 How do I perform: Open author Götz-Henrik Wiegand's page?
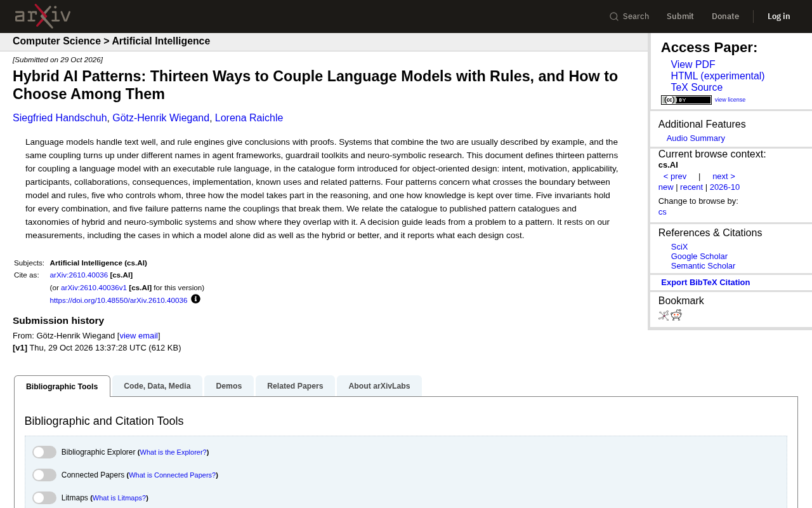(160, 118)
